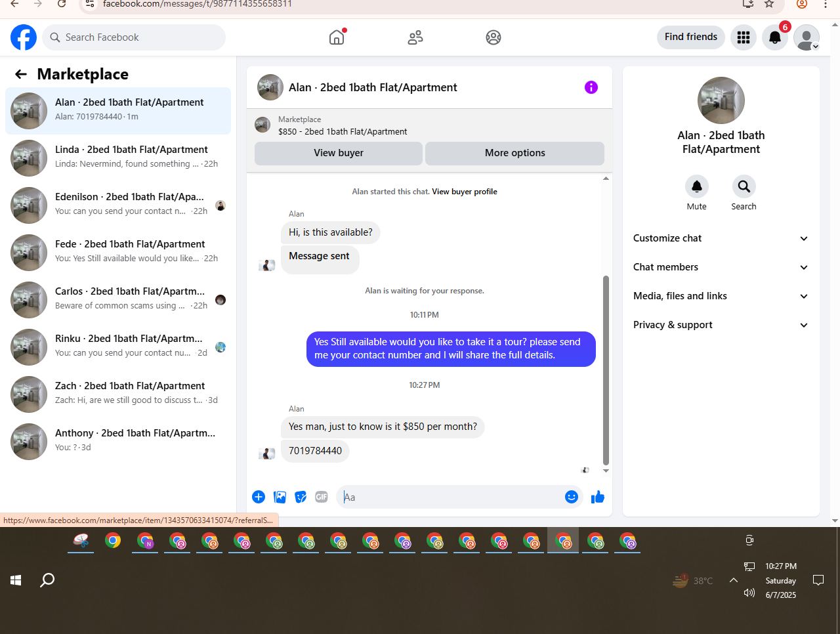The image size is (840, 634).
Task: Open the Windows Start menu
Action: (x=16, y=580)
